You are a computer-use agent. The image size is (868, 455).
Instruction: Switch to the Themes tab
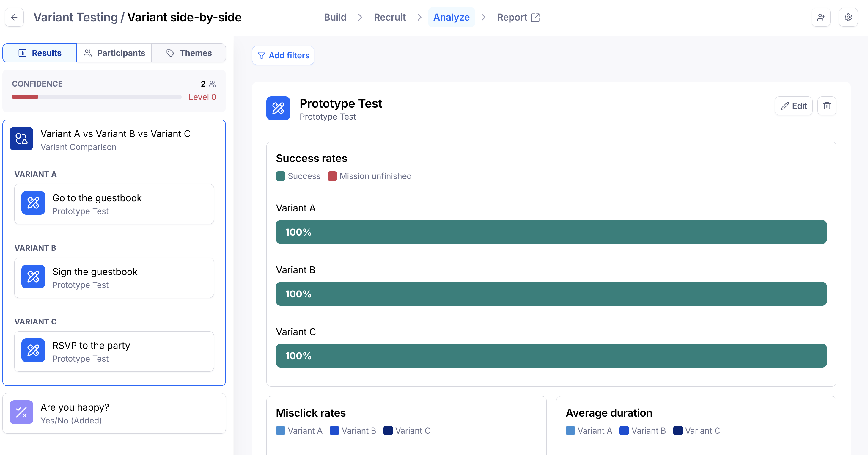click(189, 53)
